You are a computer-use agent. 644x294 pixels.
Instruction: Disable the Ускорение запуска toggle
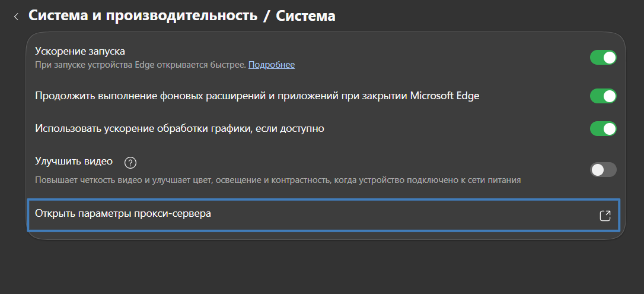[x=603, y=58]
